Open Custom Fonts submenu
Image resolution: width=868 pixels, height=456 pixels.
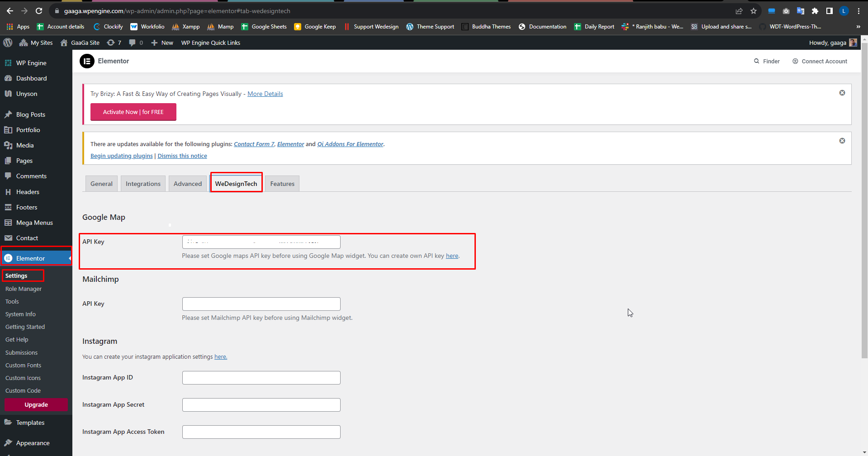tap(23, 365)
